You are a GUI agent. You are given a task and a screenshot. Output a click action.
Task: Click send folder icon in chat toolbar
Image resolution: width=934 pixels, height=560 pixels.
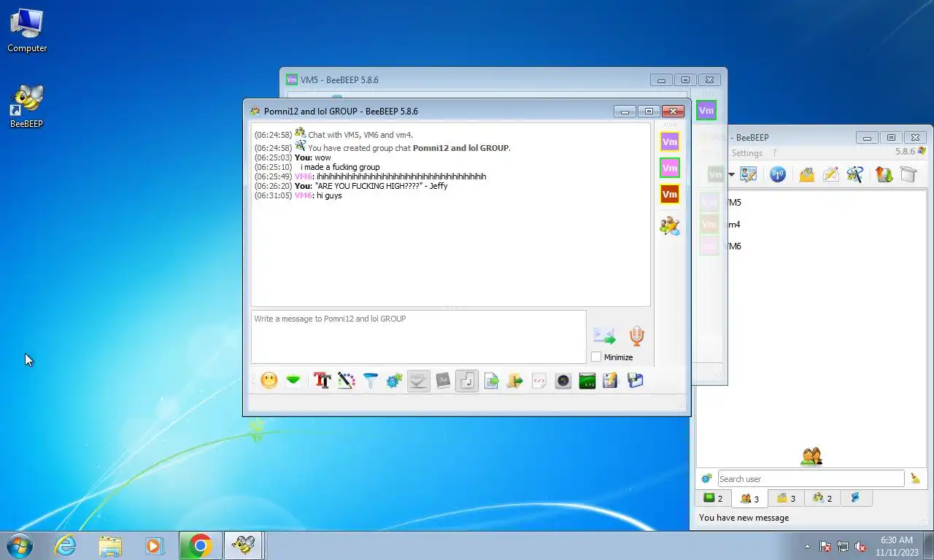(515, 381)
